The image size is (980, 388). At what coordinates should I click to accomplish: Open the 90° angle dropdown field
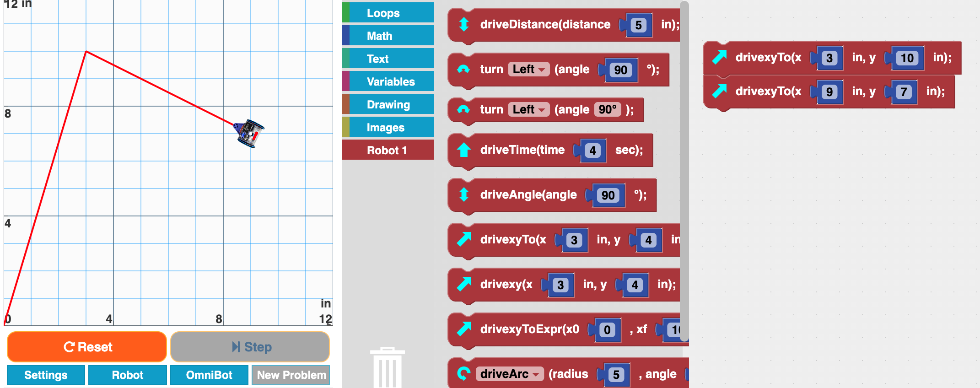click(608, 109)
